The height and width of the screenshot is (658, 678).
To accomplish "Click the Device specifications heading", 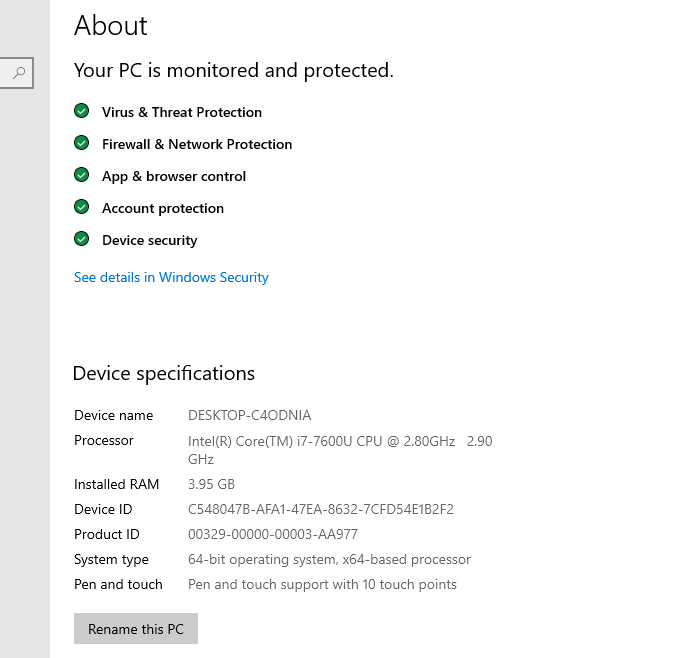I will 164,374.
